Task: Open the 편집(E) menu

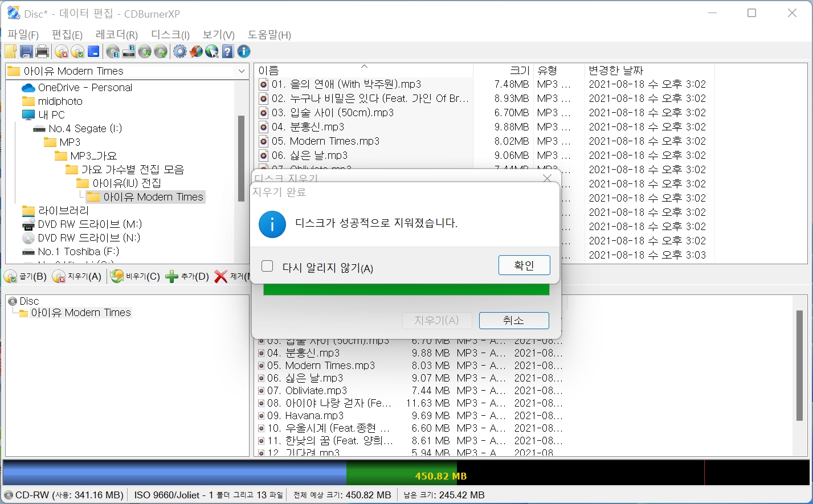Action: (67, 35)
